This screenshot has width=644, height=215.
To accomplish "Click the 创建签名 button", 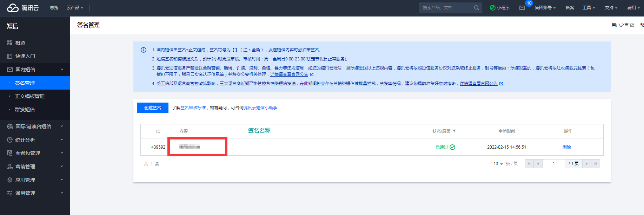I will 153,108.
